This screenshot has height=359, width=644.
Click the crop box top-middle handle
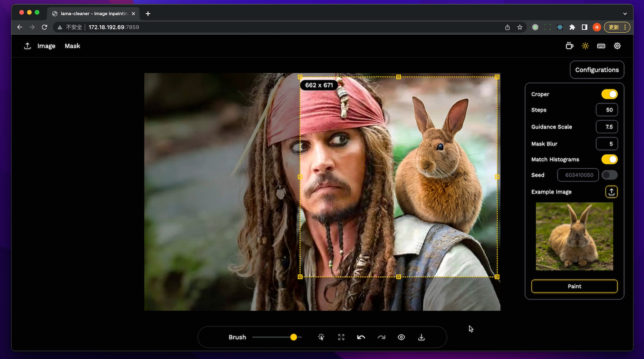tap(398, 77)
